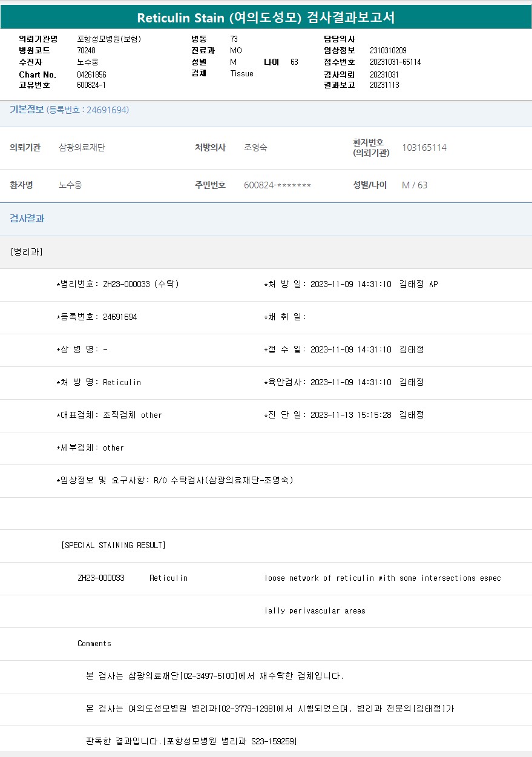Click the 병리번호 ZH23-000033 (수탁) entry

click(x=117, y=284)
